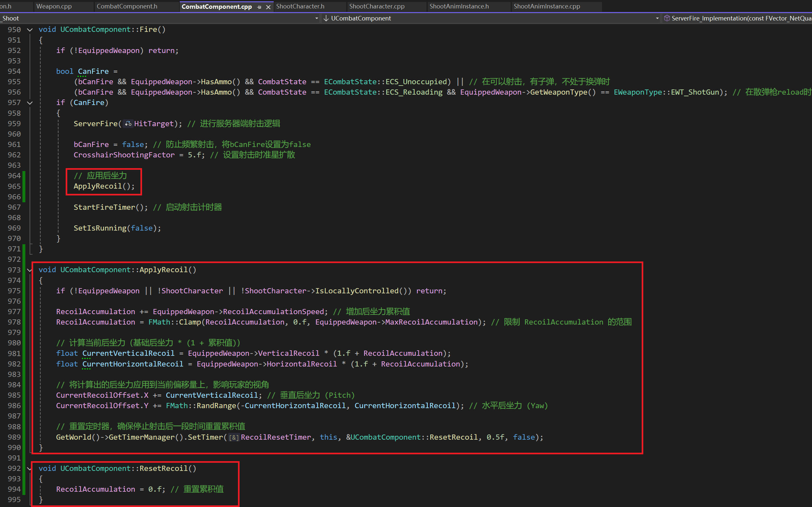Open the ShootCharacter.cpp tab
Image resolution: width=812 pixels, height=507 pixels.
[x=377, y=7]
